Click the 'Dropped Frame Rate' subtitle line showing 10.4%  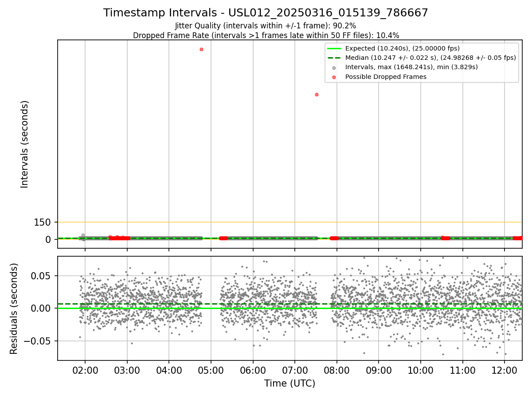tap(266, 35)
